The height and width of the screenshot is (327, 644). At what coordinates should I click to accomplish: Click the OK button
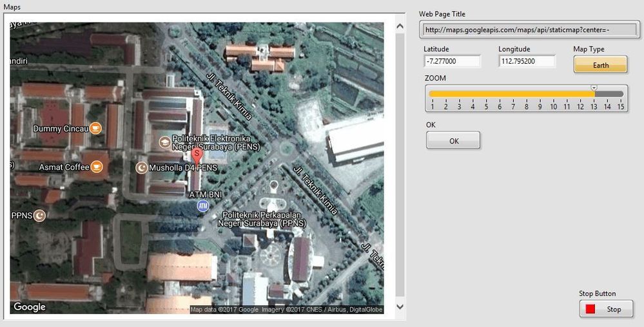(x=453, y=141)
